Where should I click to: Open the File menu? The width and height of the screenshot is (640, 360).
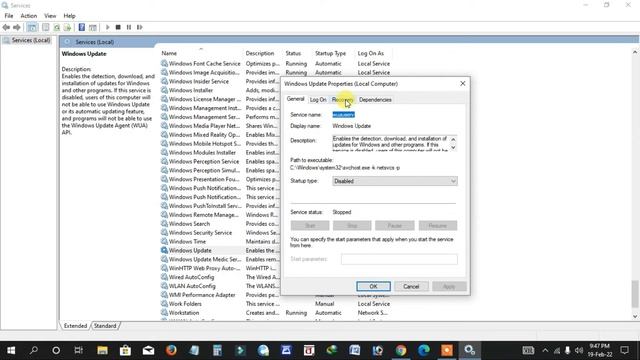[9, 16]
